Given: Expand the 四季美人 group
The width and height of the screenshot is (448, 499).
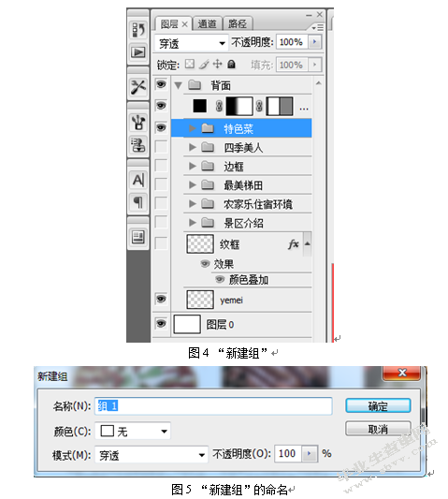Looking at the screenshot, I should 192,147.
